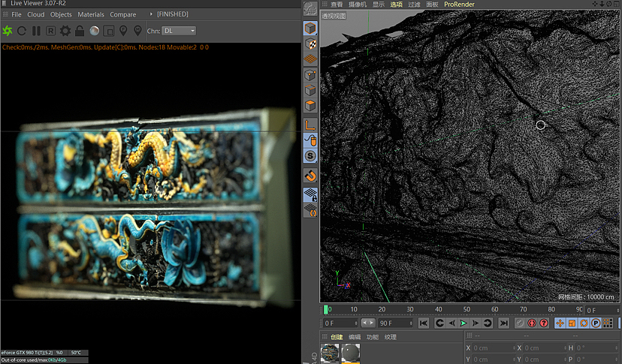Start render with the Octane logo button
The image size is (622, 364).
8,31
